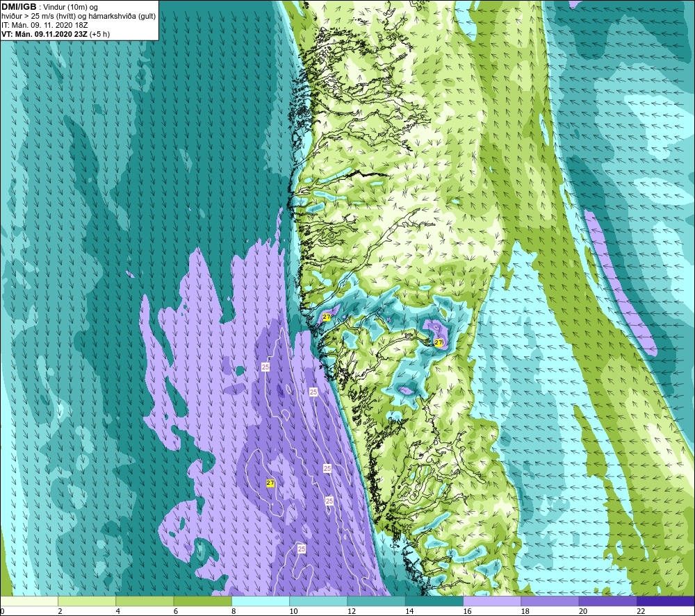Click the 2–4 m/s light green legend swatch

(87, 601)
